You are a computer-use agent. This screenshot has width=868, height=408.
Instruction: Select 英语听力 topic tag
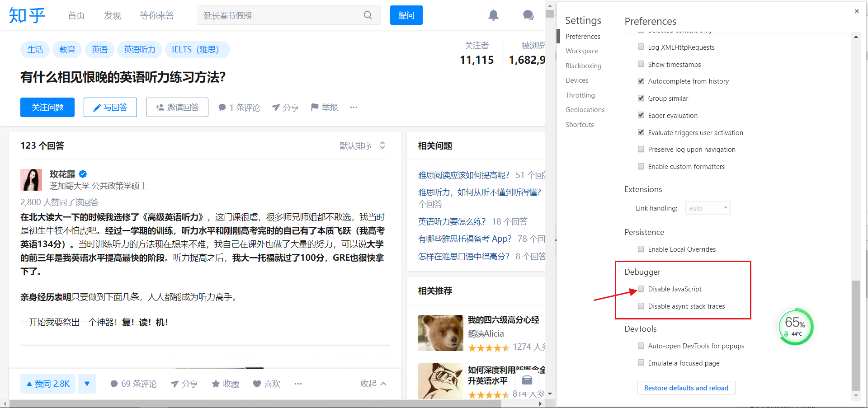point(139,50)
